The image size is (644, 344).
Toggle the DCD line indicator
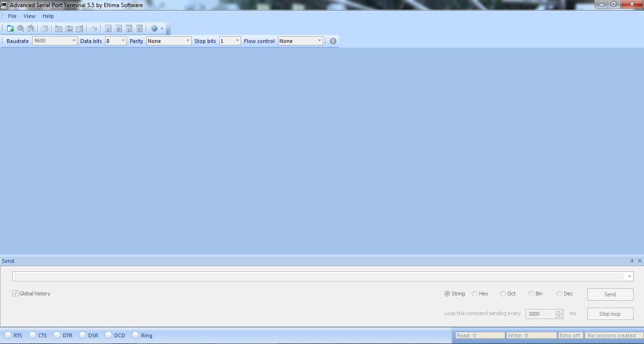[x=109, y=335]
